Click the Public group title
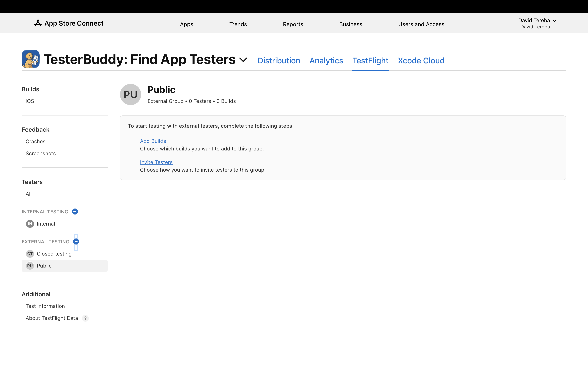Viewport: 588px width, 382px height. (161, 90)
